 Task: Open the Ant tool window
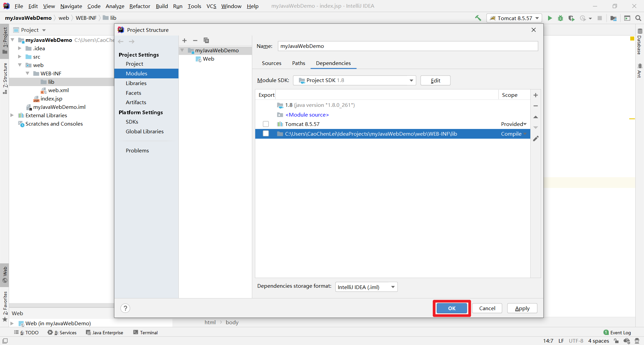[x=640, y=71]
